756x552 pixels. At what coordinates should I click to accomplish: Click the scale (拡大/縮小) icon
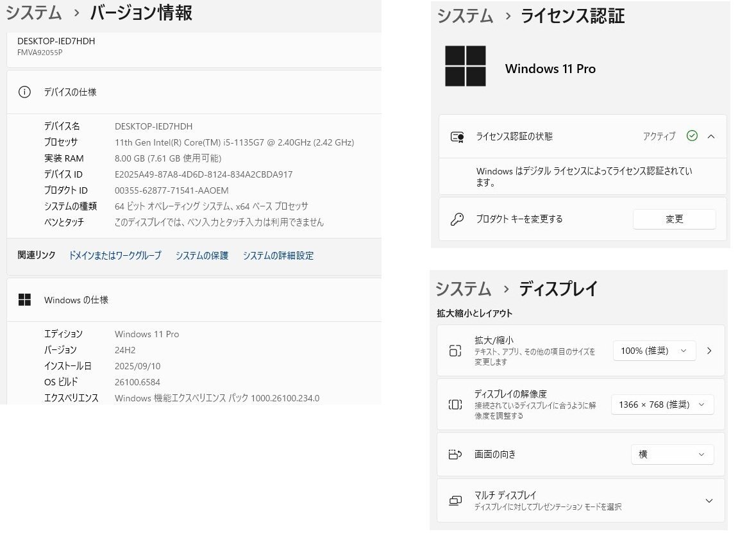455,351
